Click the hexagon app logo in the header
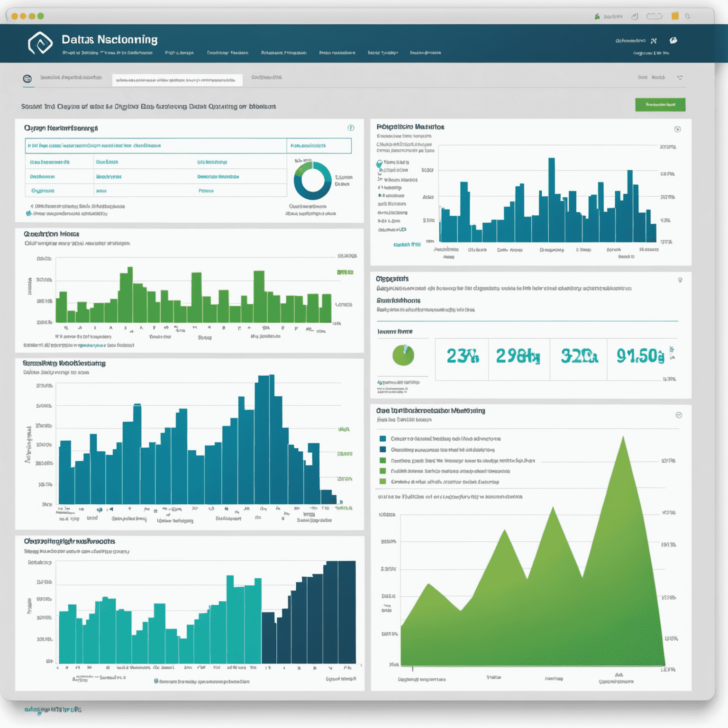The width and height of the screenshot is (728, 728). point(40,43)
